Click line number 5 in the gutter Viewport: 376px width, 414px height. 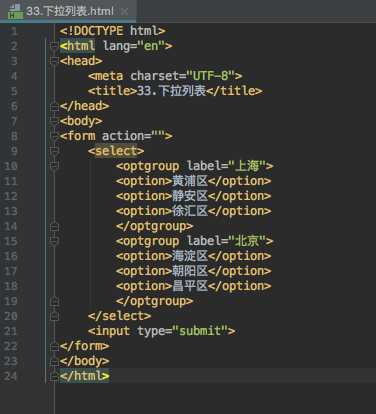pos(14,91)
